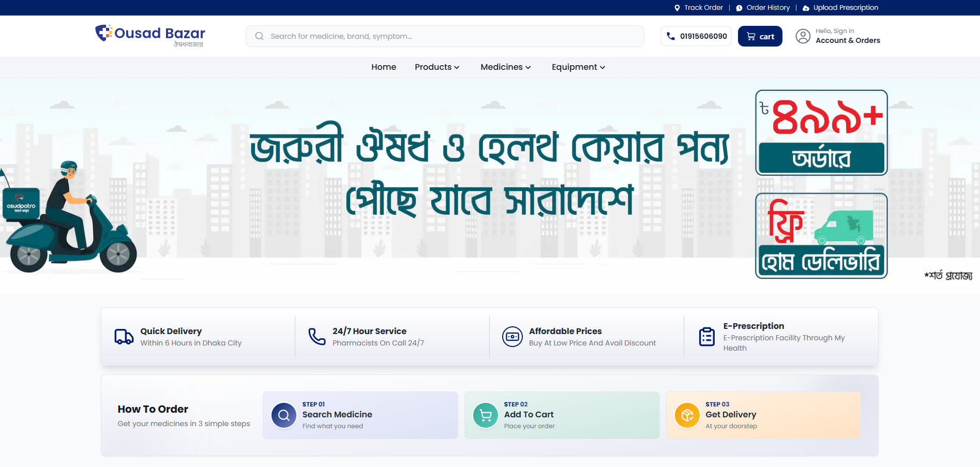Expand the Medicines dropdown chevron
This screenshot has height=467, width=980.
[528, 67]
